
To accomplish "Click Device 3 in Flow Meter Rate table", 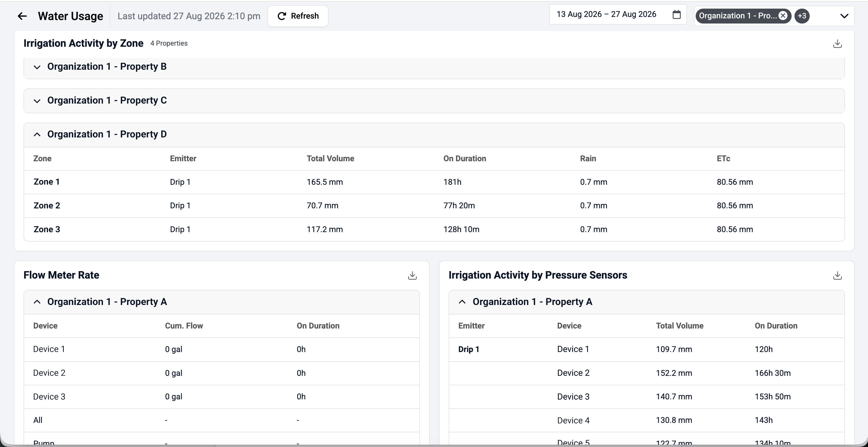I will coord(49,397).
